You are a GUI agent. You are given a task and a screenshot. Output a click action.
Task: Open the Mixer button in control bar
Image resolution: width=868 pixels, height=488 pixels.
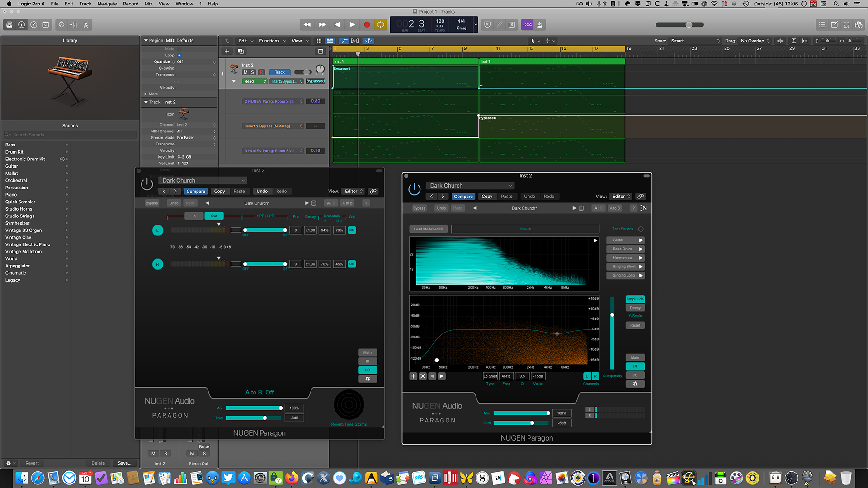point(74,25)
